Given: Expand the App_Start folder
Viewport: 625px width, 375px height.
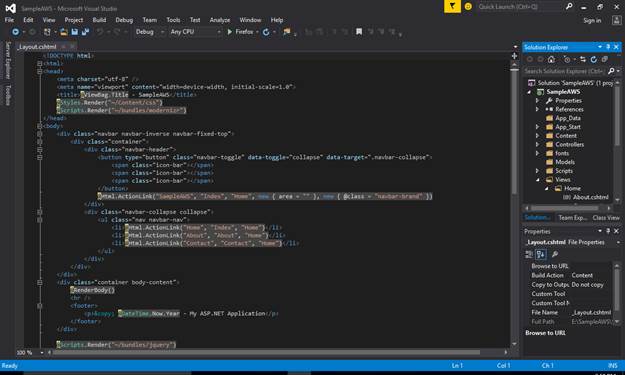Looking at the screenshot, I should (537, 127).
